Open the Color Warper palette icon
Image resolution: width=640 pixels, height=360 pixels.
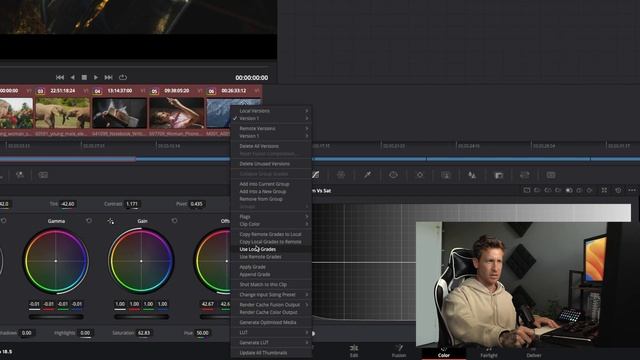(341, 175)
